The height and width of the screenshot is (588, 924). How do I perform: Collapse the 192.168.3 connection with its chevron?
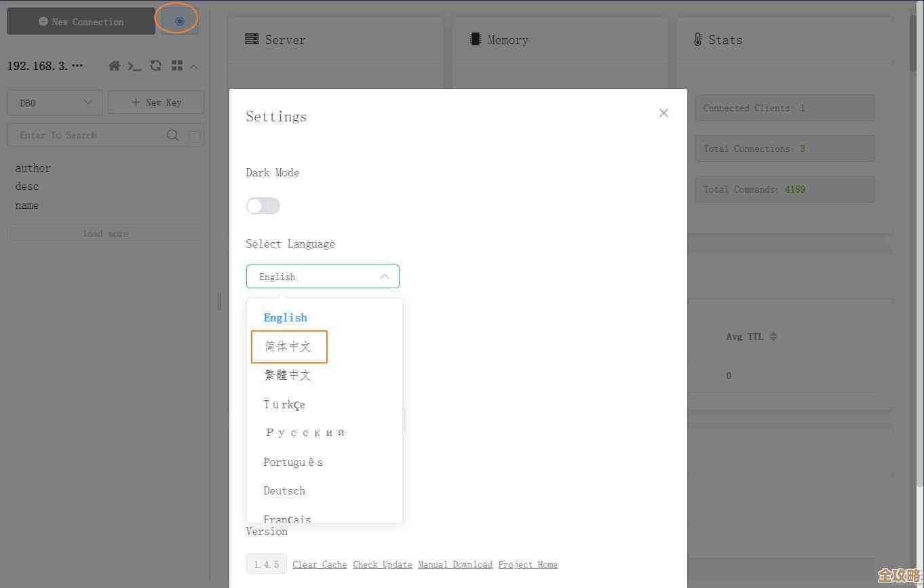click(194, 66)
